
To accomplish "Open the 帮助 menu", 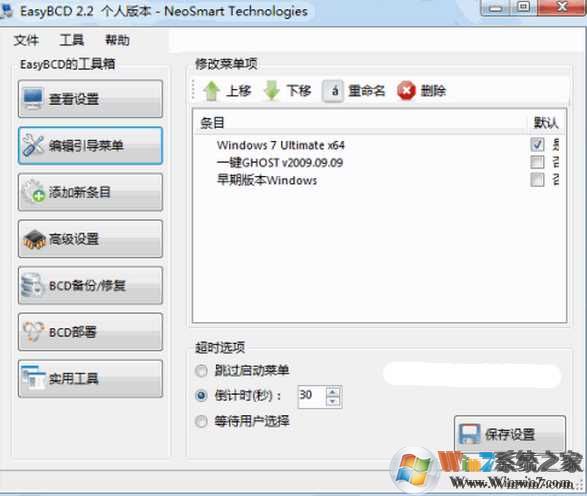I will [x=117, y=40].
